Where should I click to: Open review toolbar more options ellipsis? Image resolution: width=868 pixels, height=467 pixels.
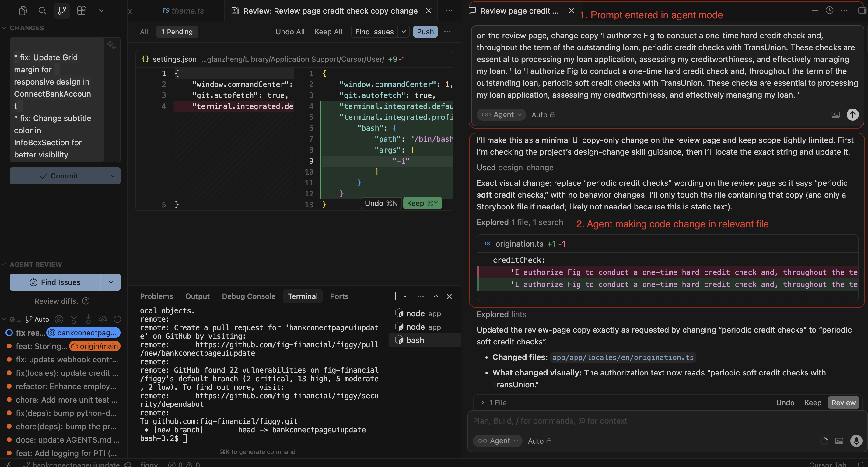point(447,32)
